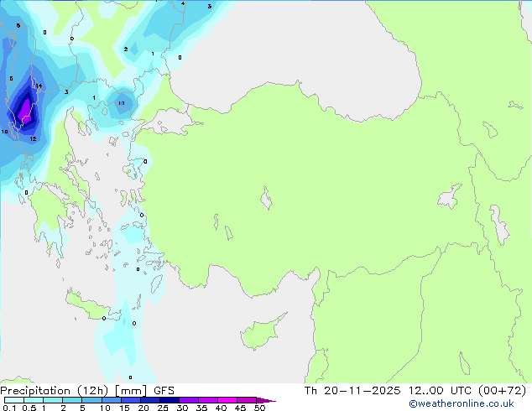Click the 25–30 mm dark blue swatch
The height and width of the screenshot is (411, 532).
(169, 400)
